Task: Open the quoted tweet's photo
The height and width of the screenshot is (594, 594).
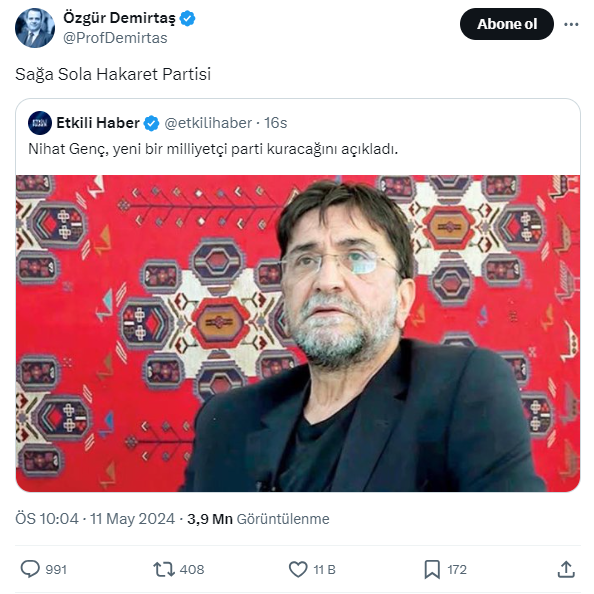Action: point(298,333)
